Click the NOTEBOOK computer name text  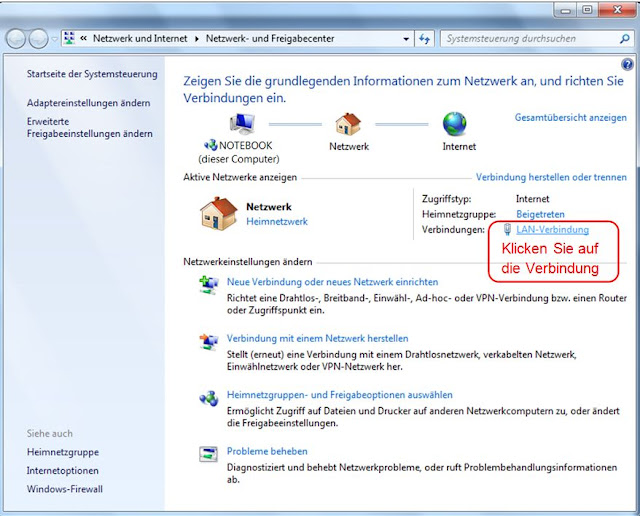point(245,146)
